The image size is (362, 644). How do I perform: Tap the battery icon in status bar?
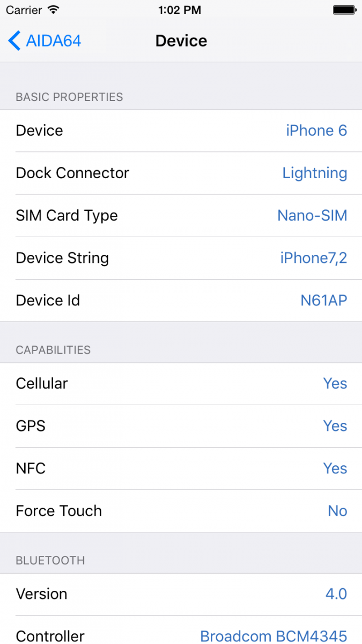344,10
